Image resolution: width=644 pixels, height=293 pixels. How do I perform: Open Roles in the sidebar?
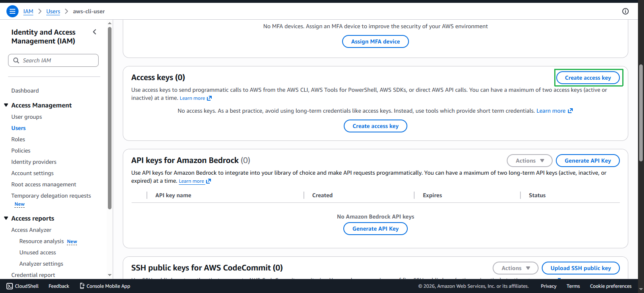click(x=18, y=139)
